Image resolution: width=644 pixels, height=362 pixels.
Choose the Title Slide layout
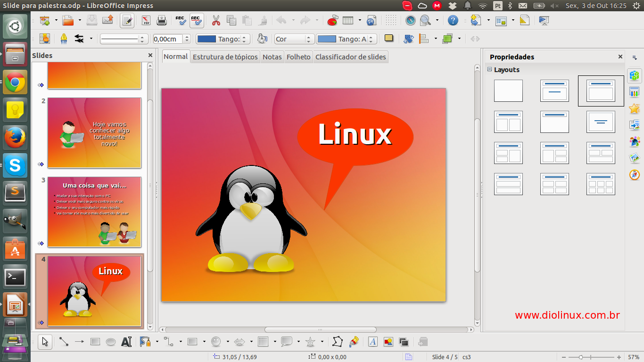click(x=554, y=90)
